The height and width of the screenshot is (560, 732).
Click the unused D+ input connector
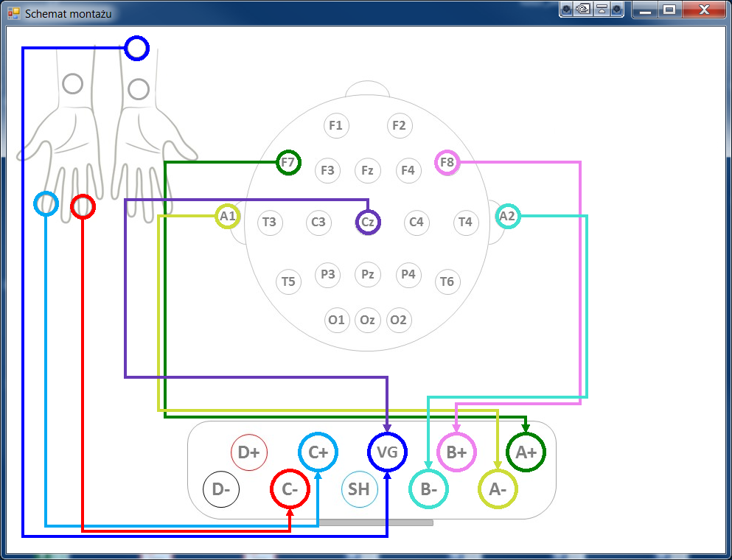coord(249,452)
